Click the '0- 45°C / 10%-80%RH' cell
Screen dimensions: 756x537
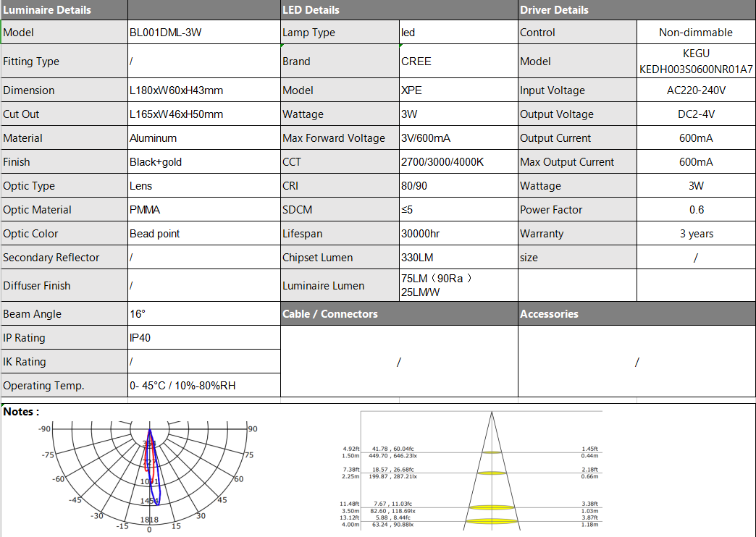point(204,385)
